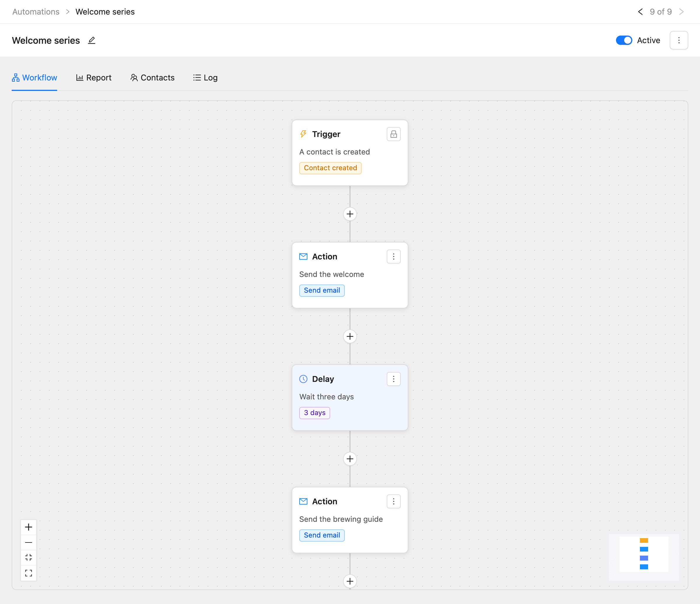Add a step between Delay and brewing guide Action
This screenshot has height=604, width=700.
pyautogui.click(x=350, y=459)
